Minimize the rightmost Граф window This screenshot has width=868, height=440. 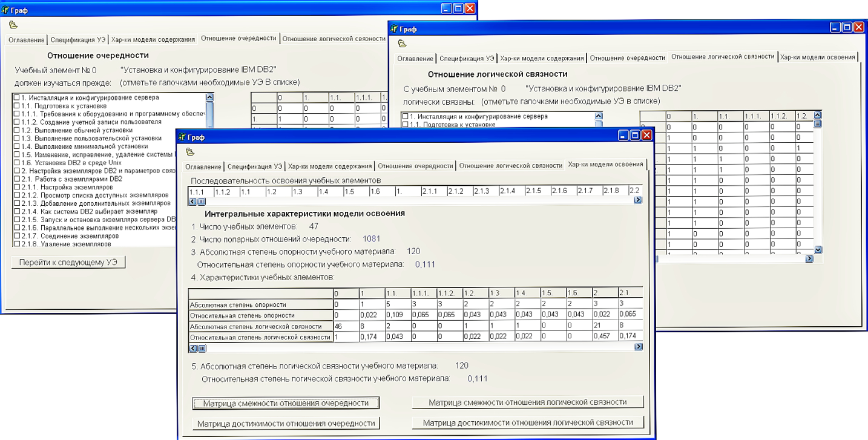coord(835,27)
